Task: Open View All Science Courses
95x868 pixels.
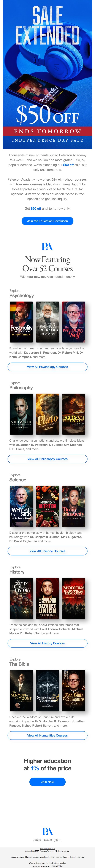Action: [x=47, y=551]
